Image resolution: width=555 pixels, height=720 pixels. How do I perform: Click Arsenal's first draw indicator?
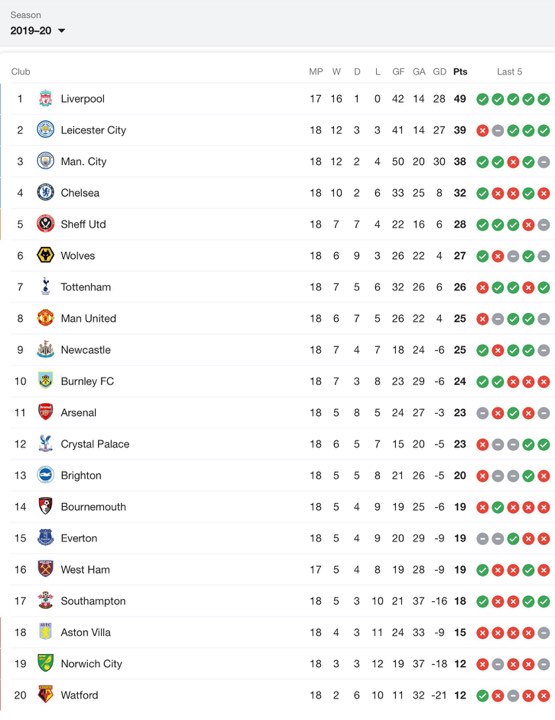coord(482,413)
